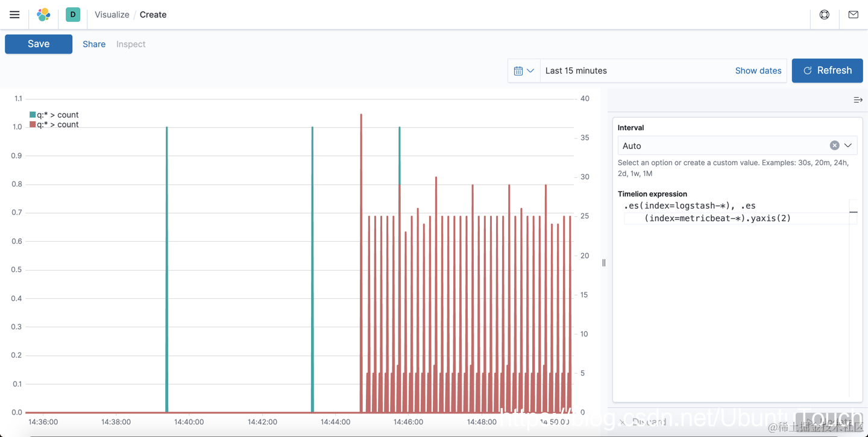The height and width of the screenshot is (437, 868).
Task: Click the 1.0 left axis value
Action: (17, 127)
